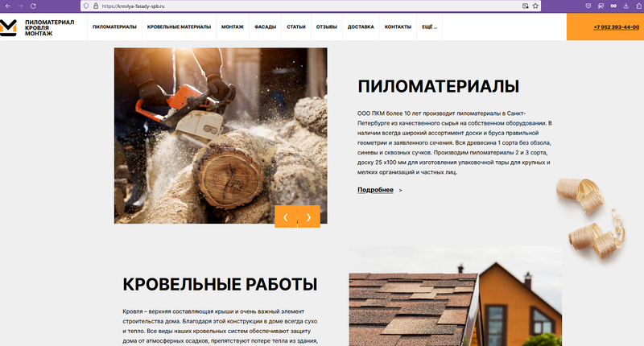Open the ПИЛОМАТЕРИАЛЫ menu item
644x346 pixels.
tap(114, 27)
